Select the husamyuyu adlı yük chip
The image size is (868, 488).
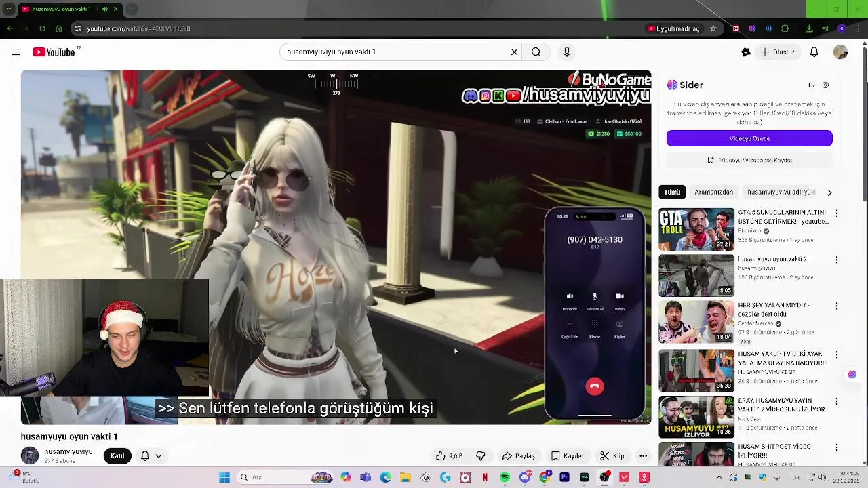pyautogui.click(x=781, y=192)
